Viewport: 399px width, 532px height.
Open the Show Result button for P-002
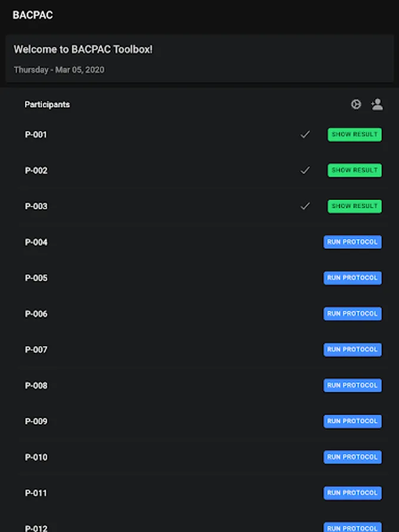[x=355, y=170]
